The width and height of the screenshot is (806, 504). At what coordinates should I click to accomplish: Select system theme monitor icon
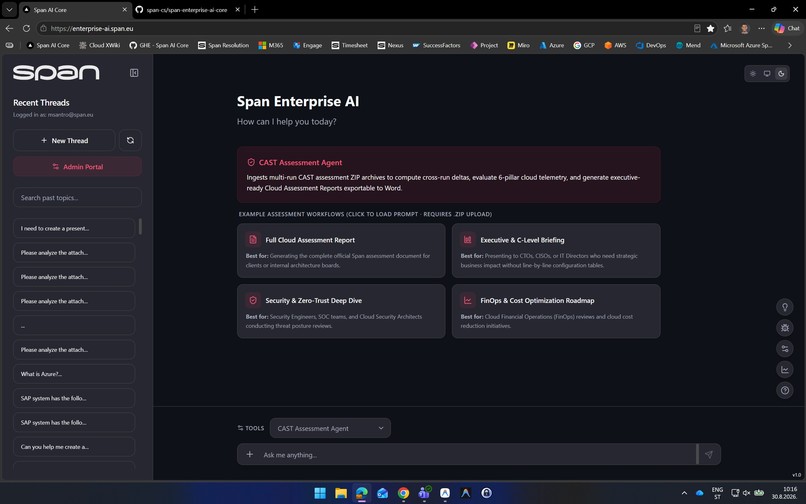point(767,74)
